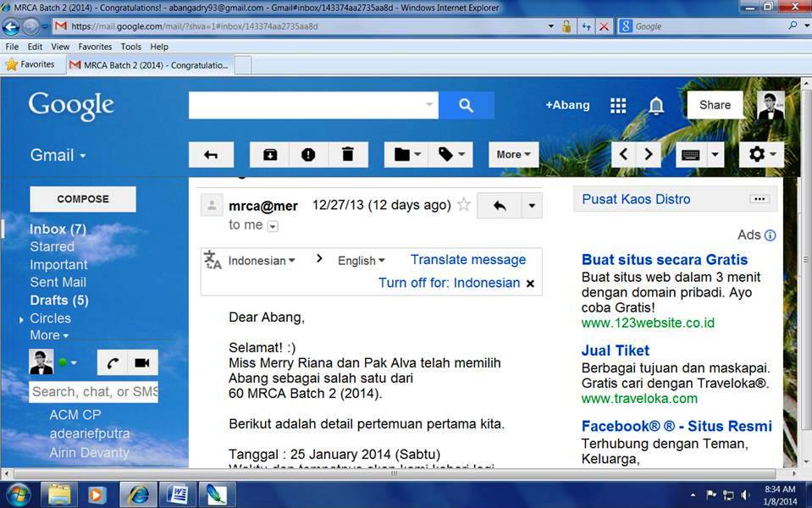Open the Favorites menu
Image resolution: width=812 pixels, height=508 pixels.
[95, 47]
